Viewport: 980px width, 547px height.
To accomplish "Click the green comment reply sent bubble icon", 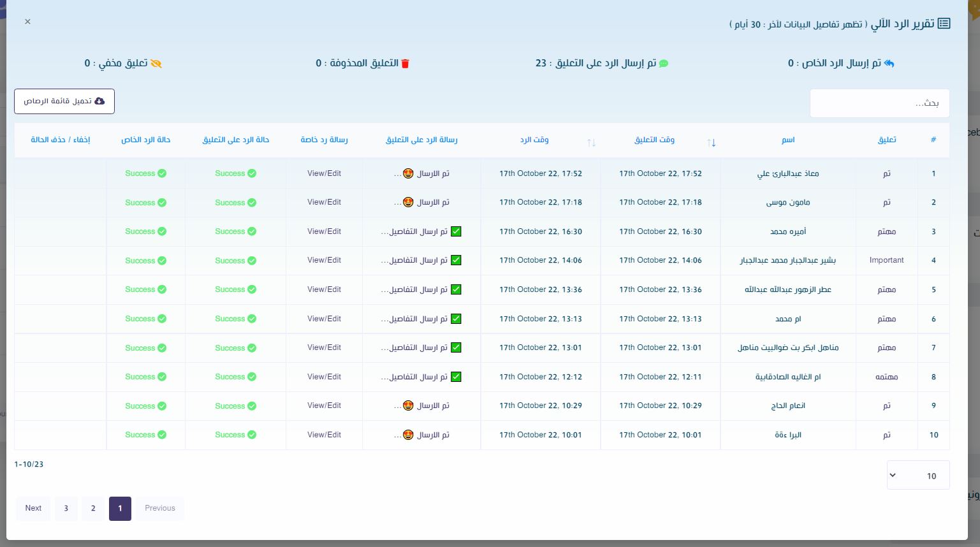I will (663, 64).
